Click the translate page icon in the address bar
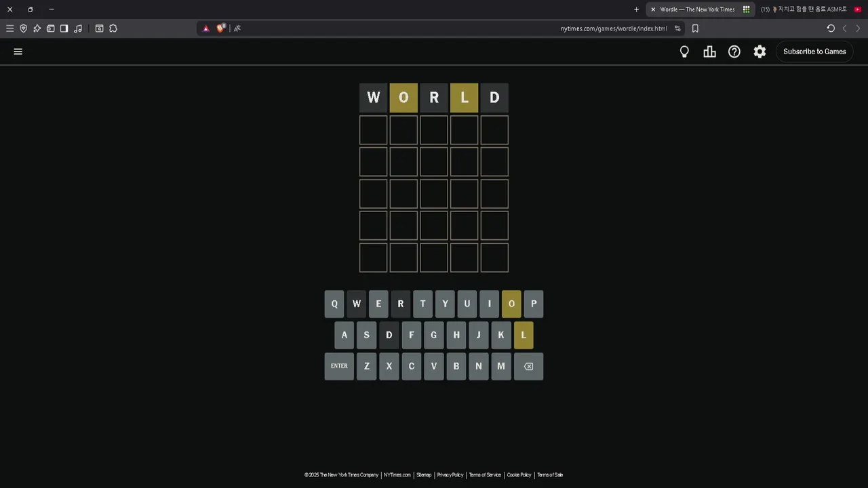This screenshot has height=488, width=868. click(237, 28)
